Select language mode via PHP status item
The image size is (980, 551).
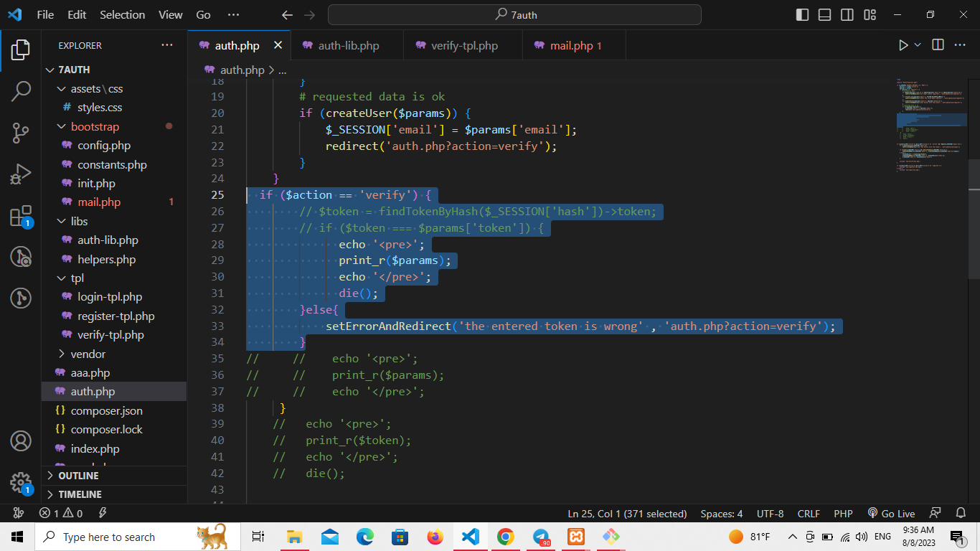click(843, 514)
